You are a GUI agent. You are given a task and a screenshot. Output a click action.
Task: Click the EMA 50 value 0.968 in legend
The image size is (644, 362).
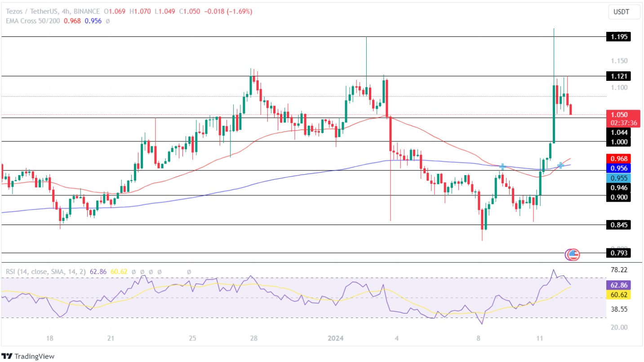click(x=73, y=21)
